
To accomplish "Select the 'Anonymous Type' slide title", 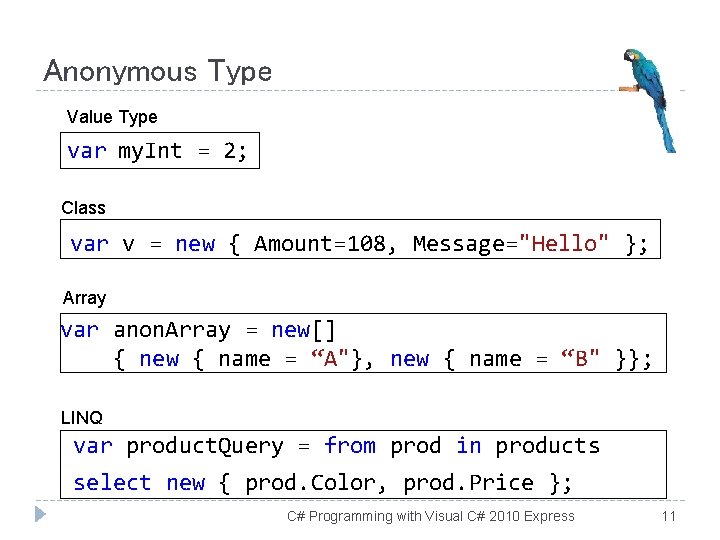I will pyautogui.click(x=158, y=72).
